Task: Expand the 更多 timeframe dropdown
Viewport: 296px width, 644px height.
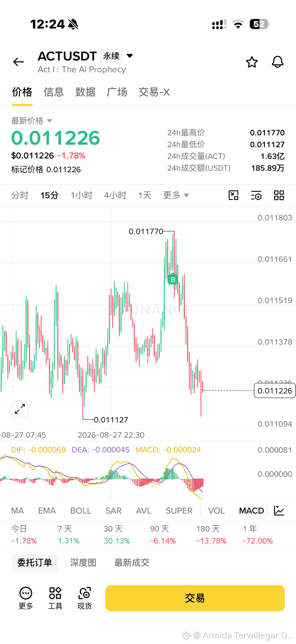Action: (176, 195)
